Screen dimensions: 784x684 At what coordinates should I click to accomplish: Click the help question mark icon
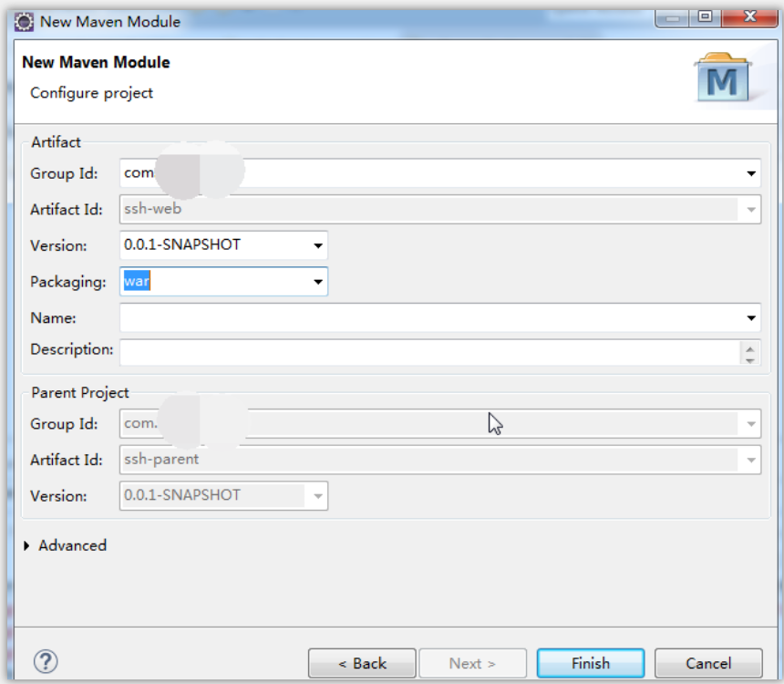coord(46,661)
